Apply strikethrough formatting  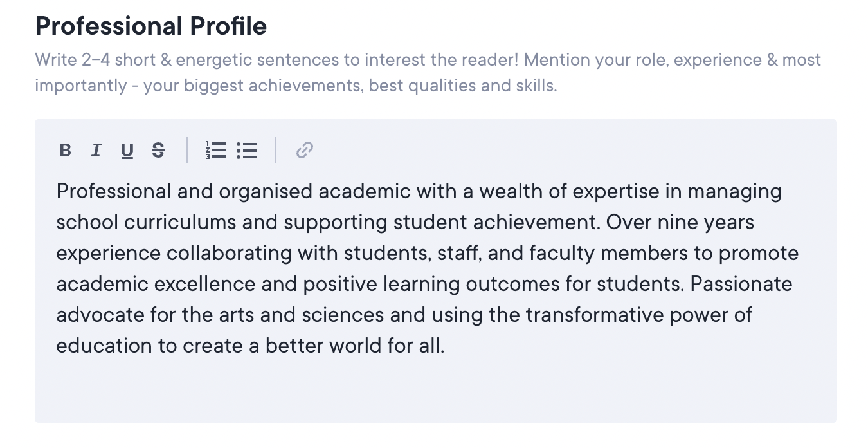point(158,151)
